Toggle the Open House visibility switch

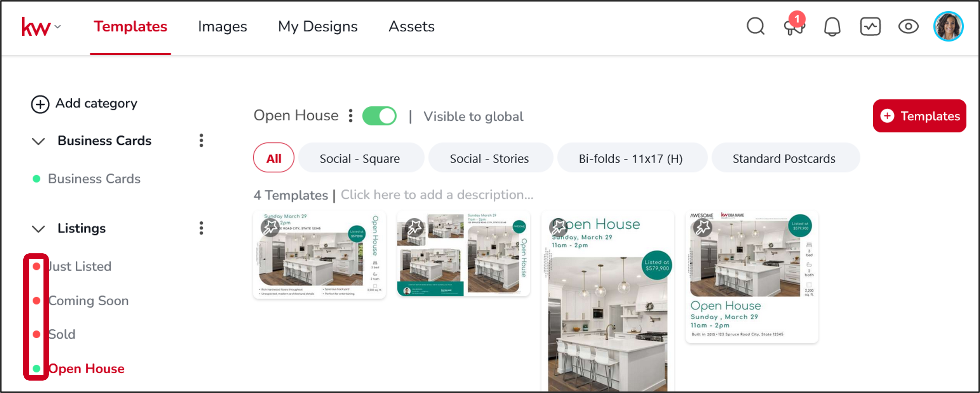(x=379, y=116)
